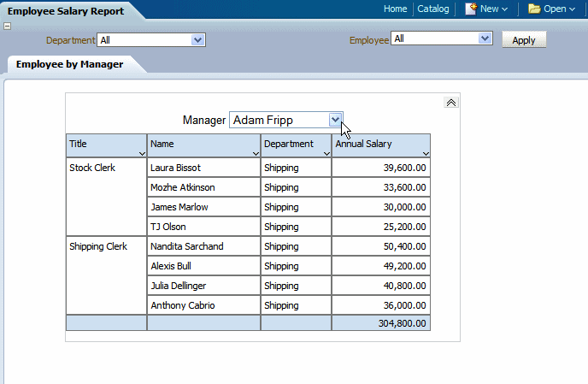
Task: Open the Department prompt dropdown
Action: 198,39
